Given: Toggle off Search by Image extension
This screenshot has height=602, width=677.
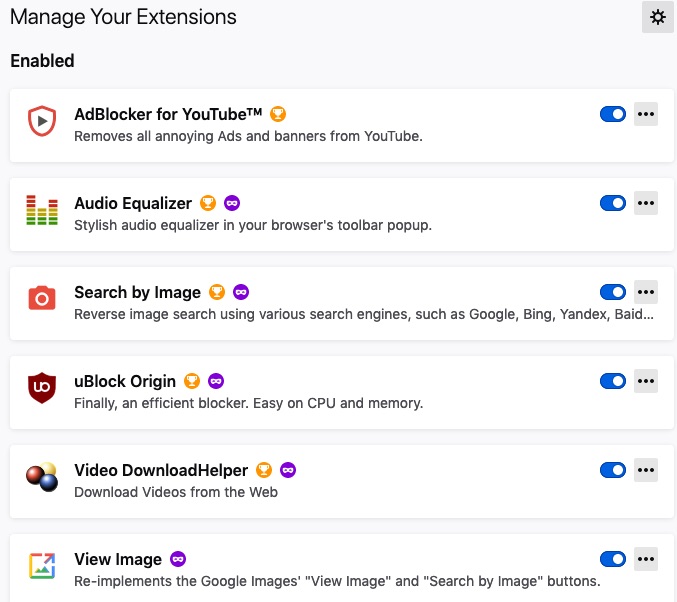Looking at the screenshot, I should click(613, 292).
